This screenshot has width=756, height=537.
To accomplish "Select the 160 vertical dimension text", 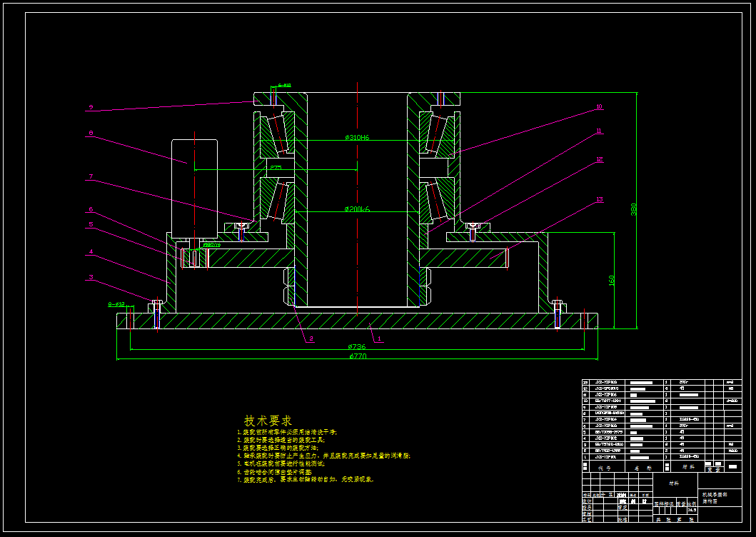I will pyautogui.click(x=611, y=281).
